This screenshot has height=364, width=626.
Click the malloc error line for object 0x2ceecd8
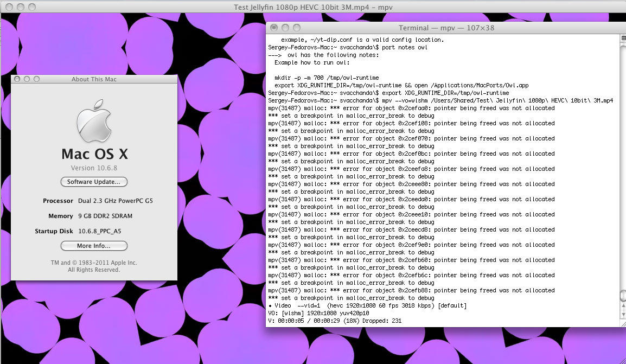pos(411,229)
